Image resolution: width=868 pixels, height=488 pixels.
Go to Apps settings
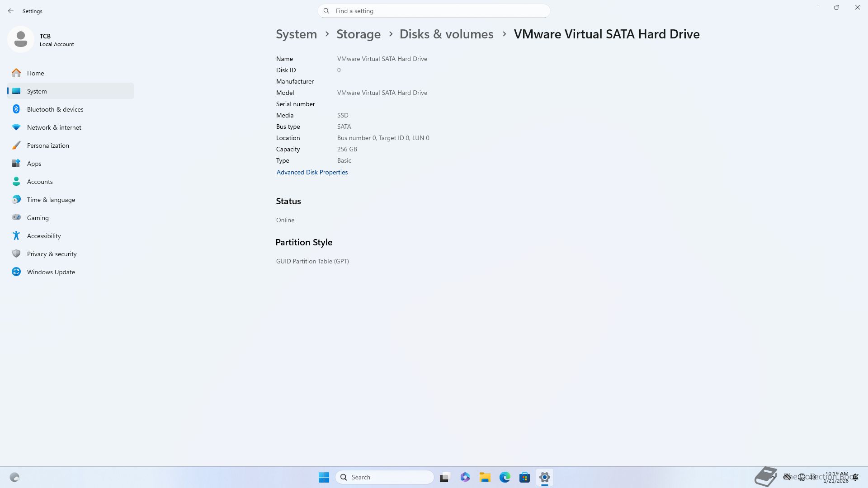(x=34, y=164)
